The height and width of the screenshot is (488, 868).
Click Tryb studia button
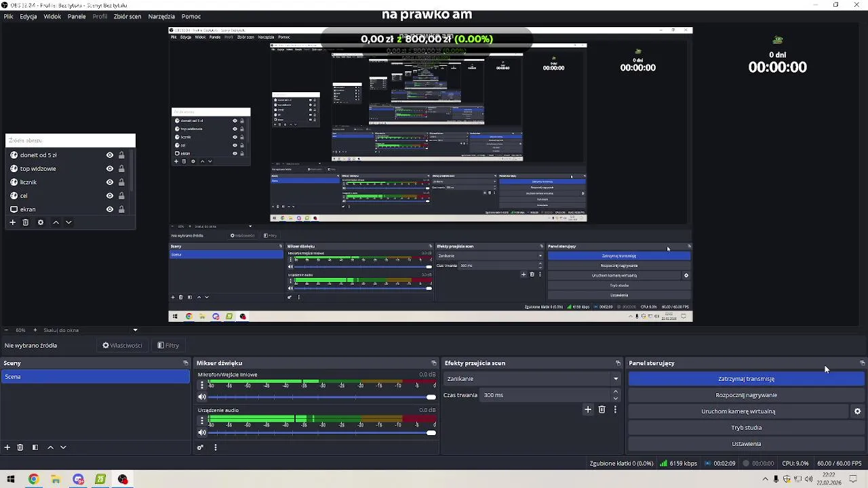click(746, 428)
